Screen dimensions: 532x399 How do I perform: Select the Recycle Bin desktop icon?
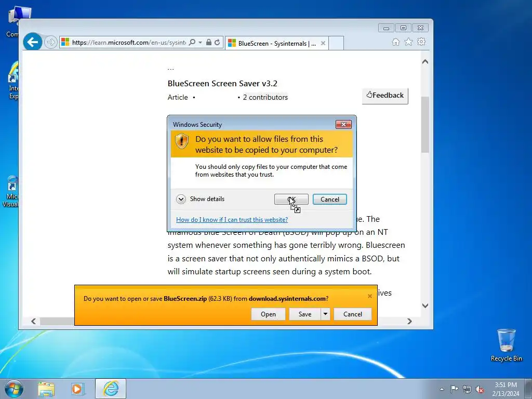pos(506,345)
